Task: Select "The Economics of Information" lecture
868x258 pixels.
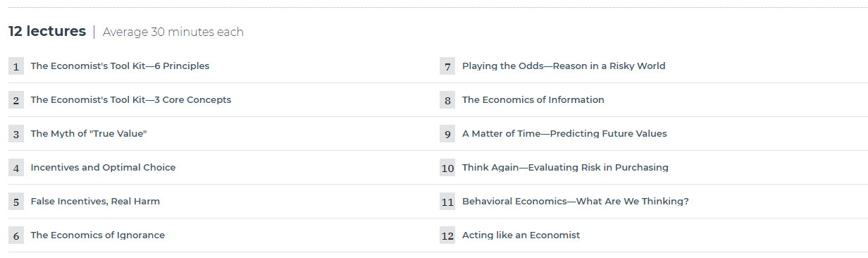Action: tap(533, 100)
